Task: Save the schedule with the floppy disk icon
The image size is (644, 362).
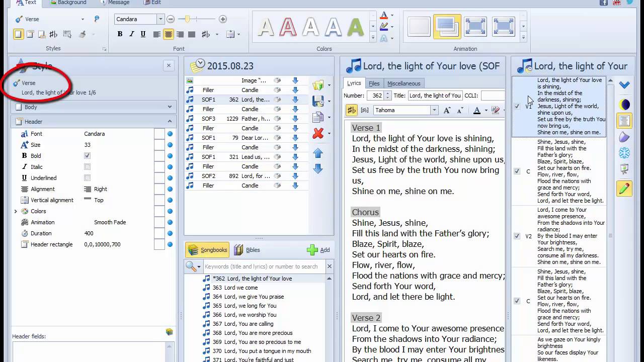Action: click(318, 101)
